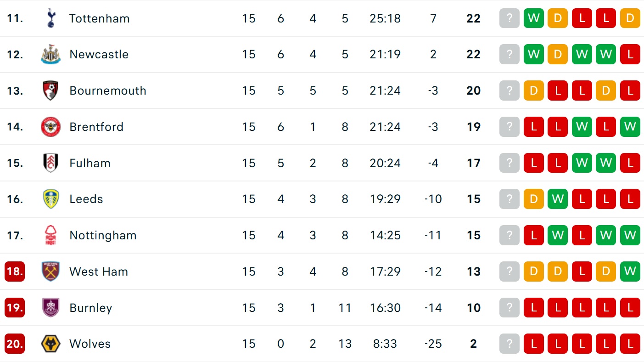Click Newcastle's most recent loss badge

(x=630, y=54)
